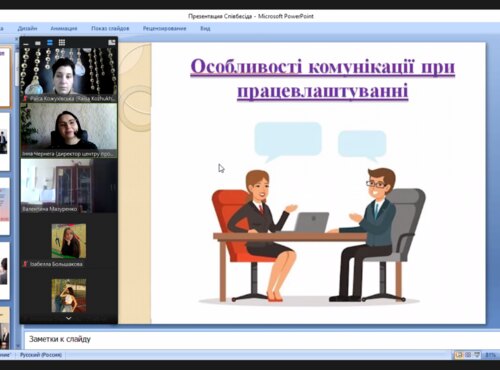Select Валентина Мазуренко's video tile

point(69,186)
